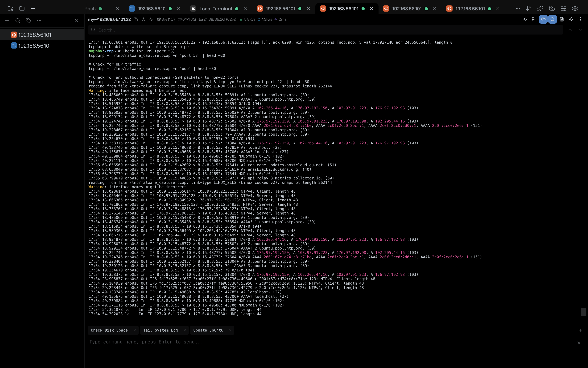
Task: Click the activity pulse icon beside the clock
Action: [151, 19]
